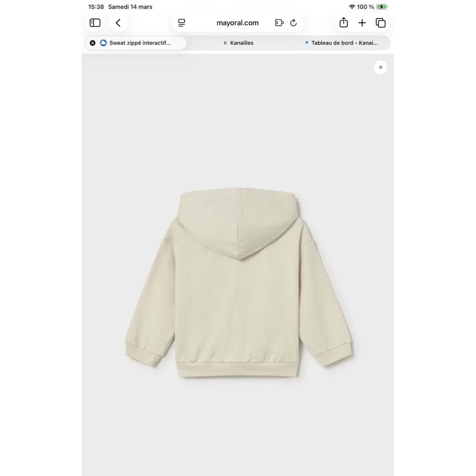Dismiss the enlarged product image viewer
Screen dimensions: 476x476
tap(380, 67)
